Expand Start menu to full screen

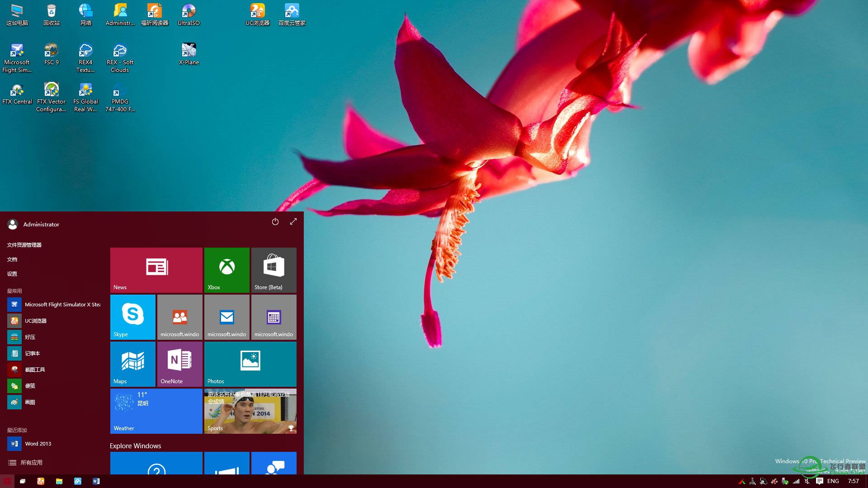[293, 221]
